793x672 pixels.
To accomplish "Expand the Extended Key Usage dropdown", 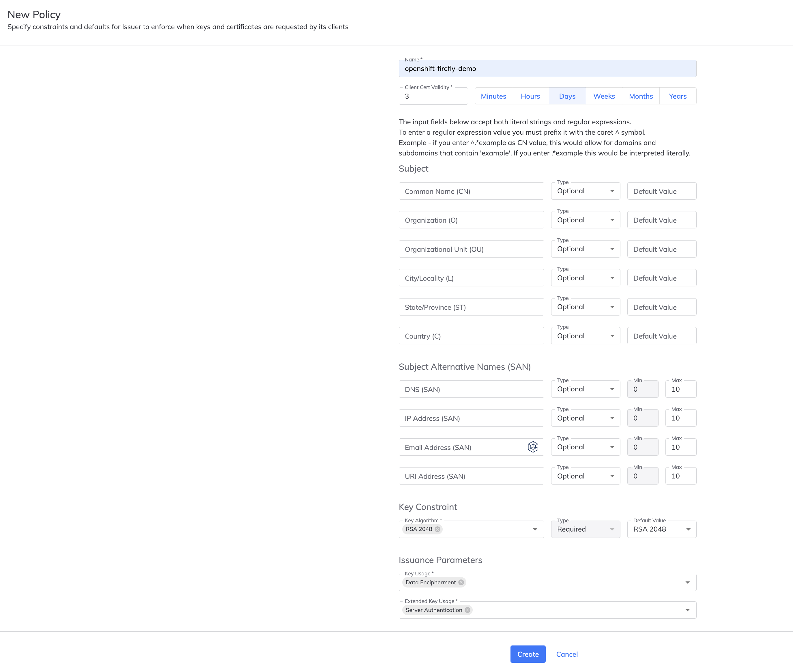I will tap(687, 610).
